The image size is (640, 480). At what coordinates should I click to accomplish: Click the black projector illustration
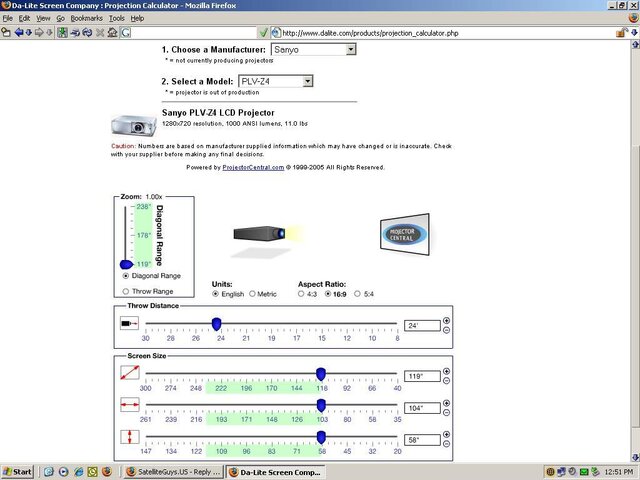[260, 234]
